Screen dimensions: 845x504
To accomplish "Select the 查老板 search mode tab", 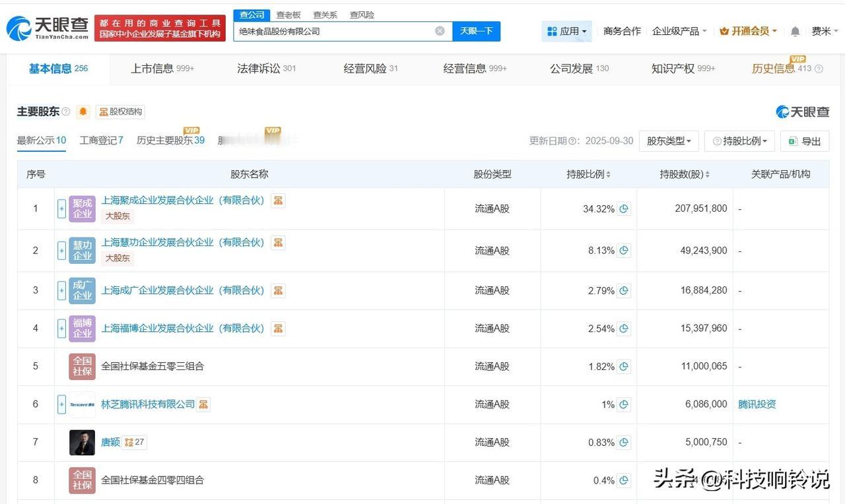I will (x=288, y=15).
